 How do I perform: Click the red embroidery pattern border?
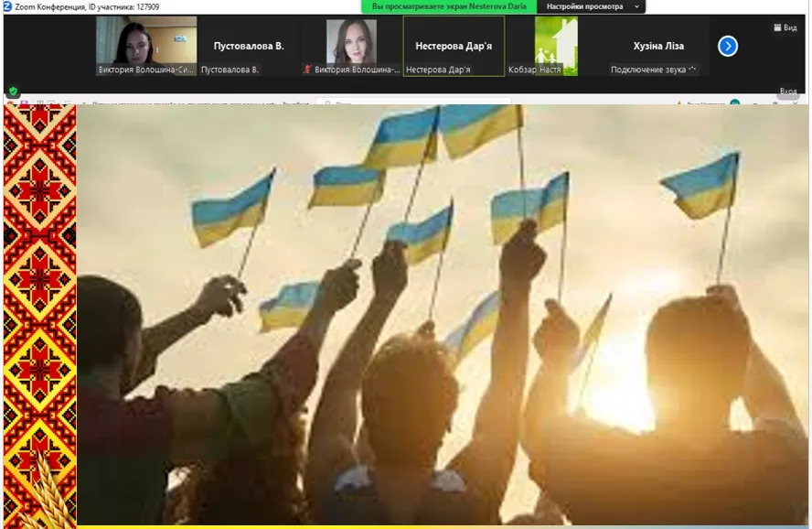(x=39, y=275)
